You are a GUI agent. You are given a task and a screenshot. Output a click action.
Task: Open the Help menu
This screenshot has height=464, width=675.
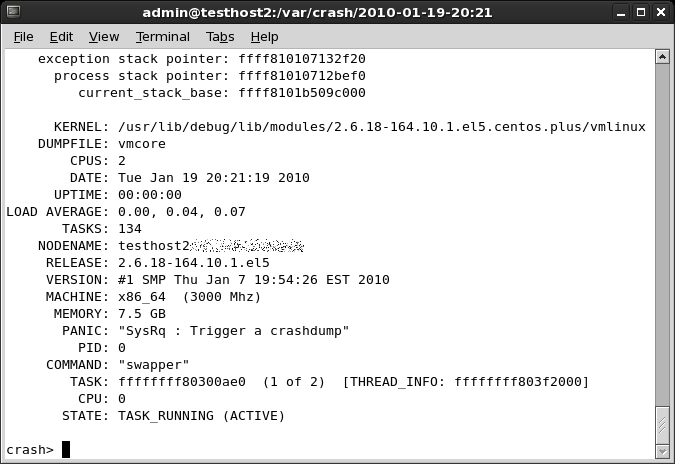click(265, 37)
